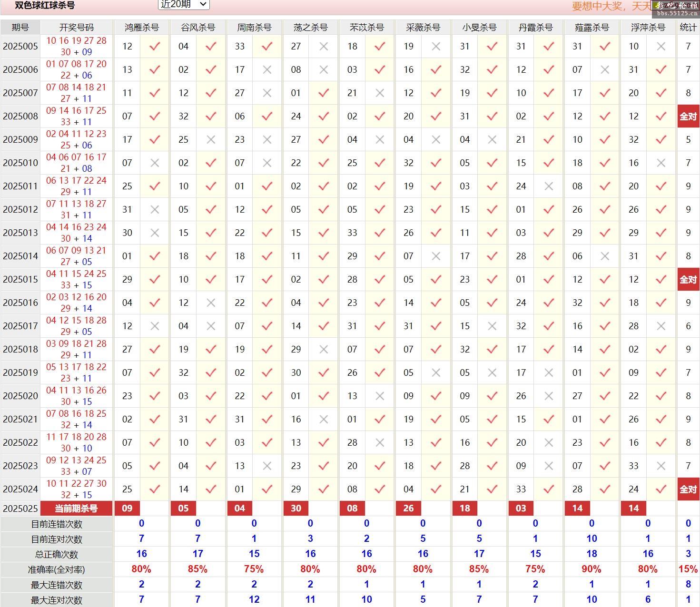
Task: Click 荡之 gray cross in row 2025021
Action: tap(324, 419)
